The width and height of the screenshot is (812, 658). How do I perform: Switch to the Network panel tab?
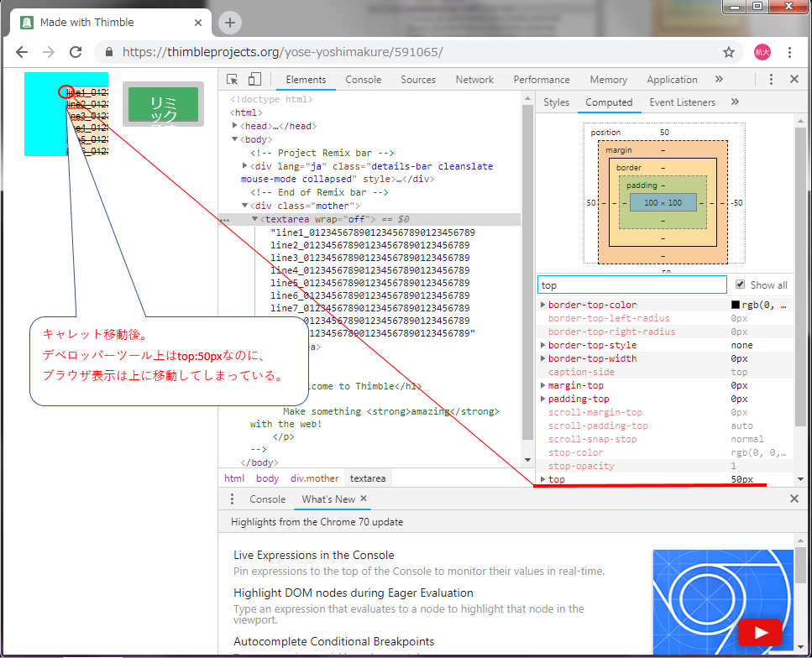[x=474, y=80]
